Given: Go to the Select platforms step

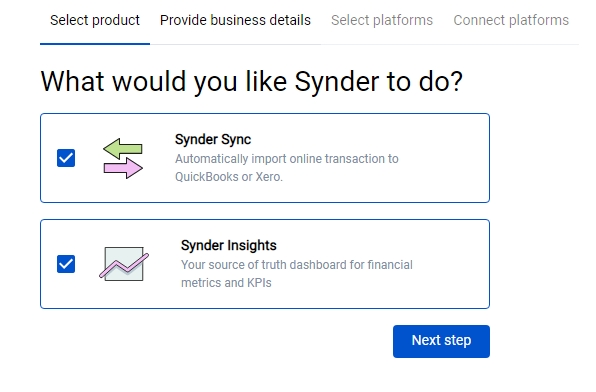Looking at the screenshot, I should coord(382,20).
